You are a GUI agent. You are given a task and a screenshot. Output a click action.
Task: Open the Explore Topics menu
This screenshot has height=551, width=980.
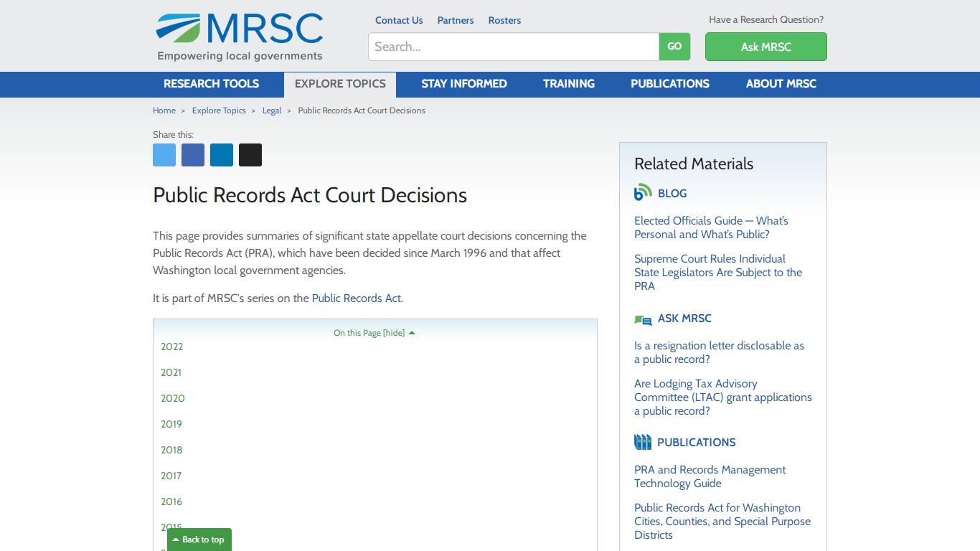340,84
